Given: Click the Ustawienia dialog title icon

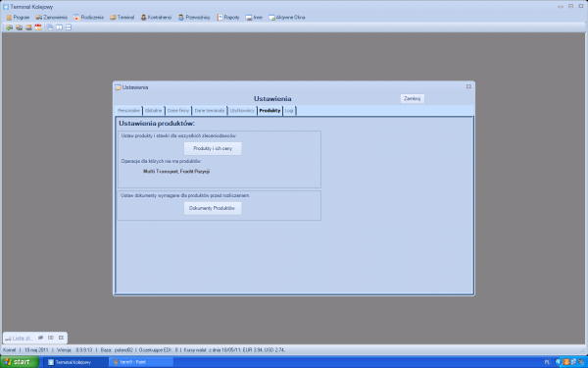Looking at the screenshot, I should [x=118, y=87].
